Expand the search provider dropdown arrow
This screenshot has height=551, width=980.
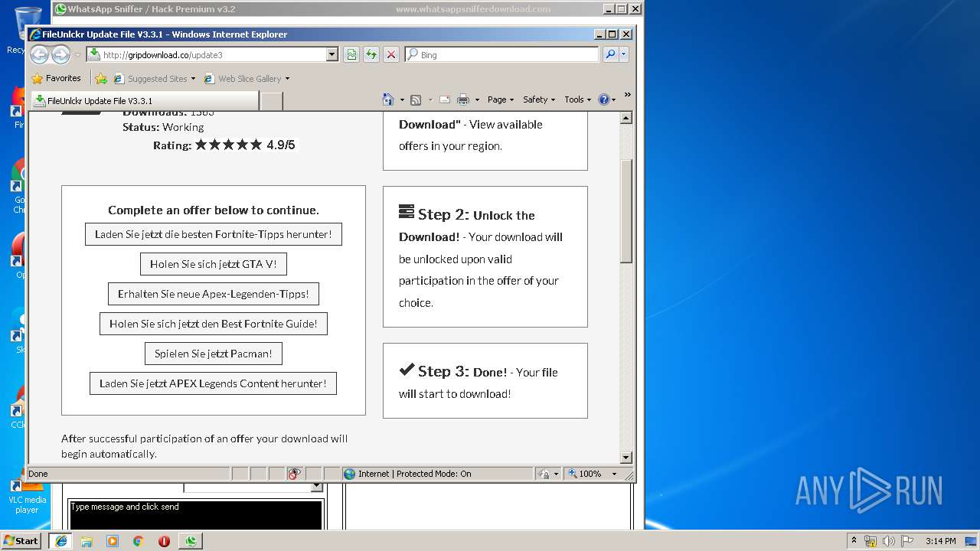click(x=624, y=54)
